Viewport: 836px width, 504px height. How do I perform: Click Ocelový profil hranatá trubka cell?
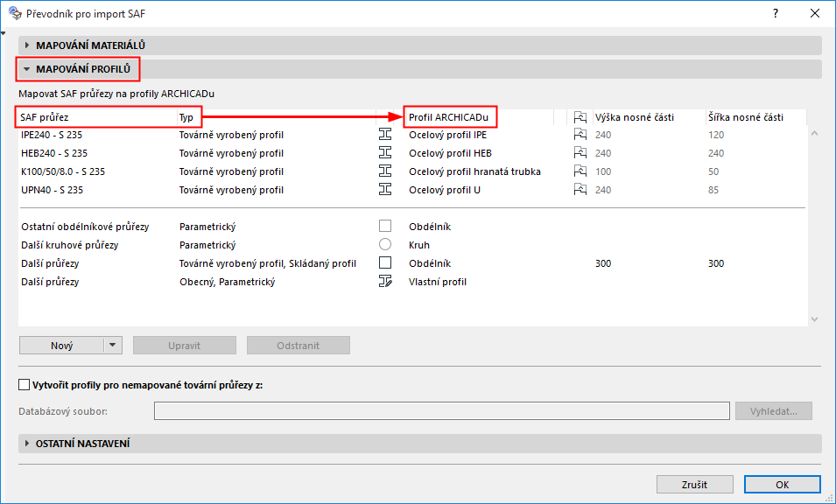tap(474, 171)
